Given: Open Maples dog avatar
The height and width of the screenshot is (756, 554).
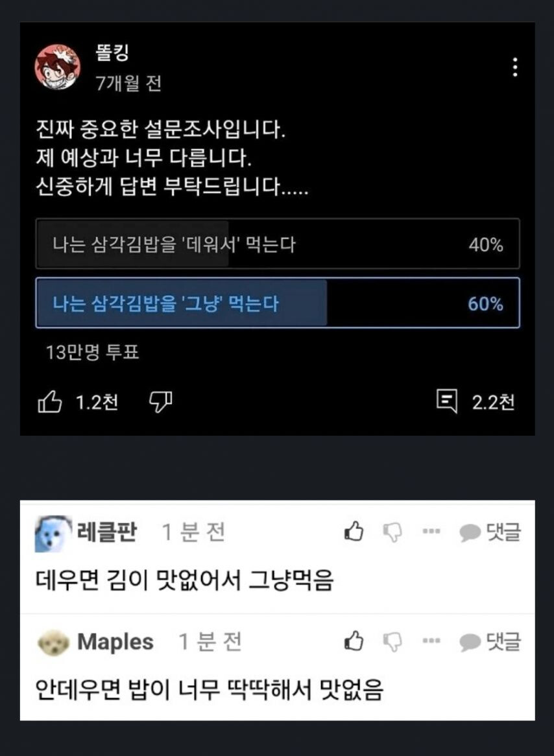Looking at the screenshot, I should (54, 643).
